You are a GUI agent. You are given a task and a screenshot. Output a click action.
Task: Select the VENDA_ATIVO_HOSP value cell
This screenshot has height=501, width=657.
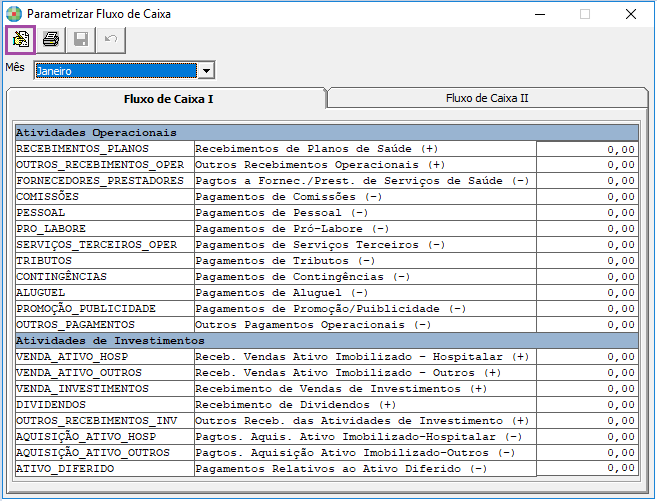(x=587, y=357)
